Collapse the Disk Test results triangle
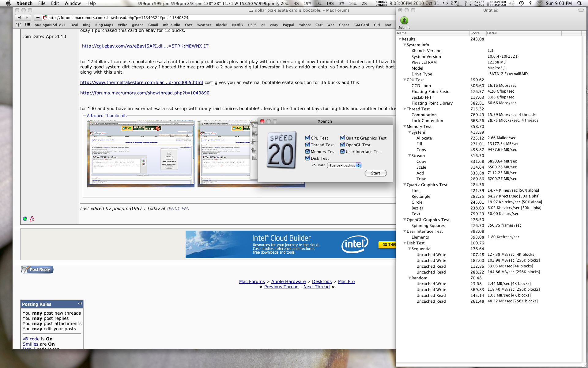The width and height of the screenshot is (588, 368). coord(405,243)
